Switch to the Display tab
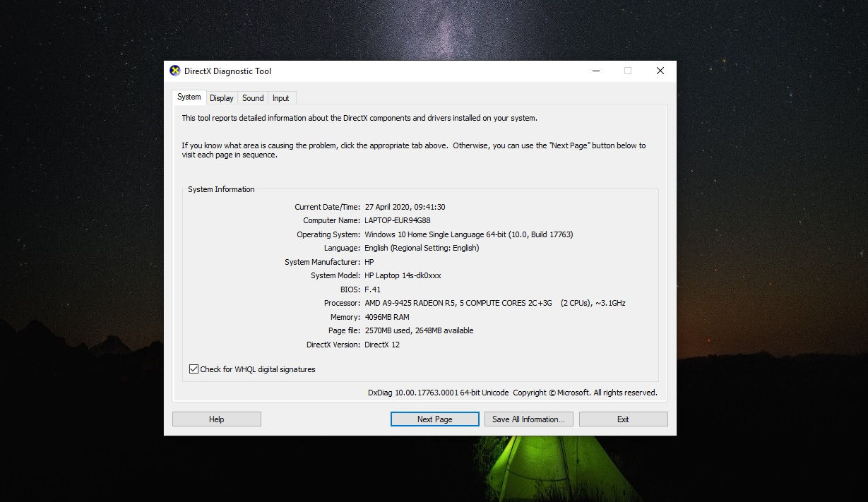This screenshot has width=868, height=502. 222,97
